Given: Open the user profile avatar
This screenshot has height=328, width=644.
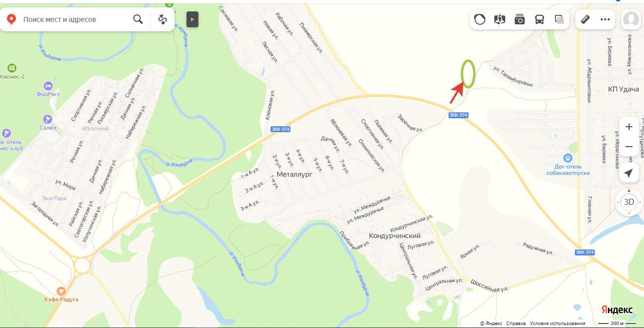Looking at the screenshot, I should point(631,19).
